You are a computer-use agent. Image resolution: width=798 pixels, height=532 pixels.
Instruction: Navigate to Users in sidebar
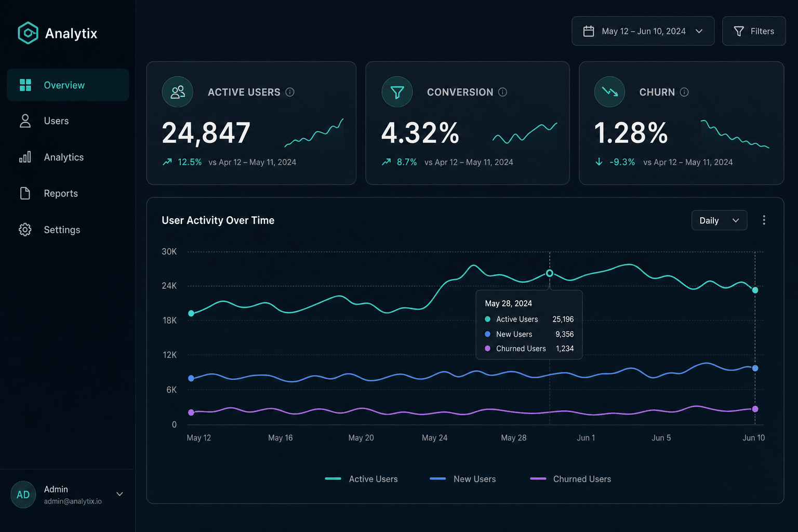pos(68,121)
